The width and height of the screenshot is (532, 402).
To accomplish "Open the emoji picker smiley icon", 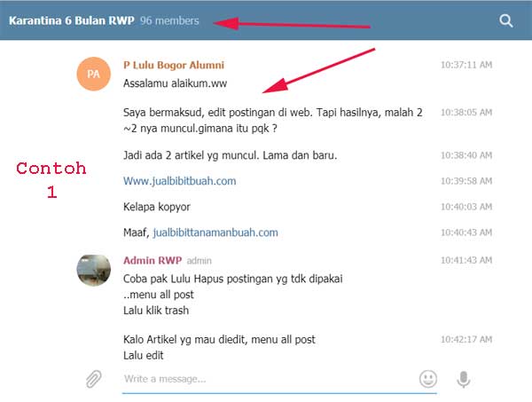I will tap(428, 379).
